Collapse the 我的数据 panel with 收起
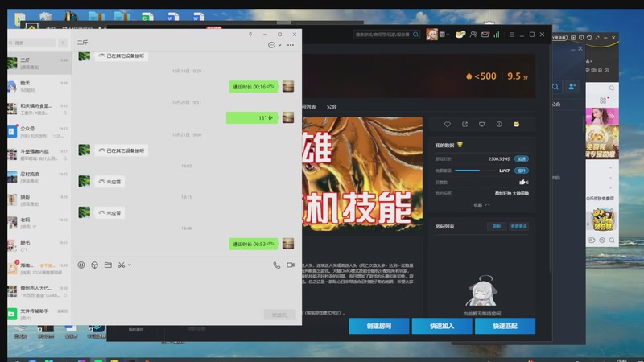Viewport: 644px width, 362px height. coord(481,205)
